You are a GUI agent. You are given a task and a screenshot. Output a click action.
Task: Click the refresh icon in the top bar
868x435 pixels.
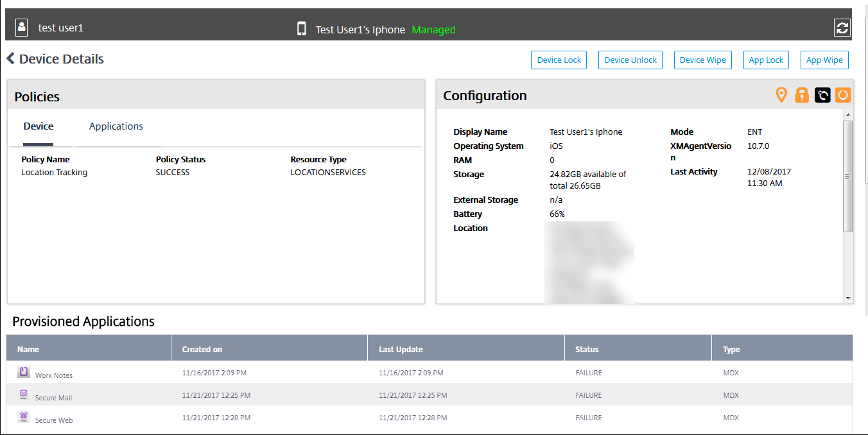click(x=842, y=28)
